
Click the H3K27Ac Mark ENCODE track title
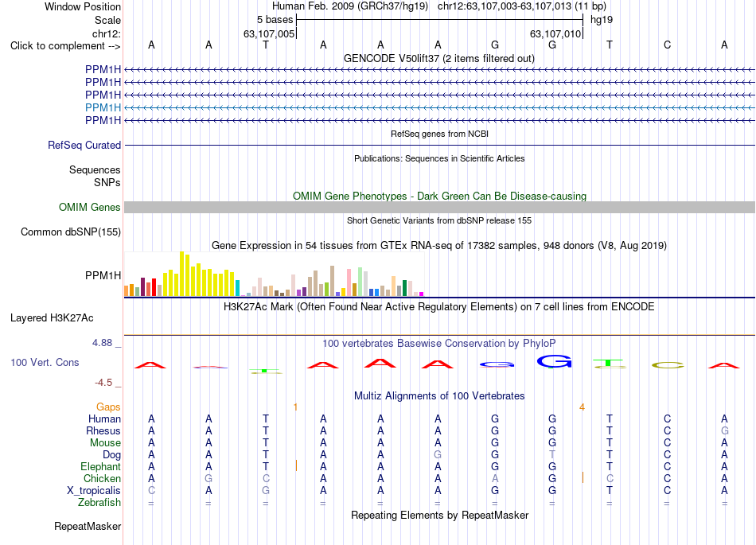tap(438, 307)
